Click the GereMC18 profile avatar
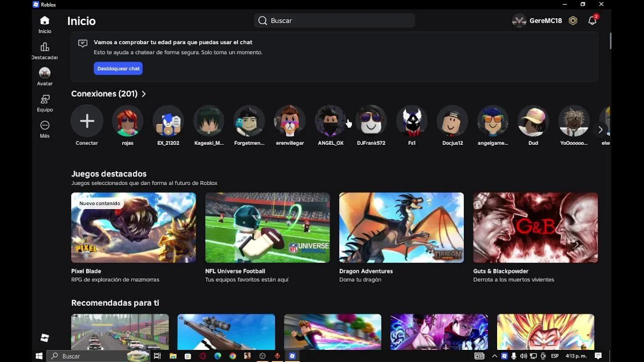 click(x=519, y=21)
